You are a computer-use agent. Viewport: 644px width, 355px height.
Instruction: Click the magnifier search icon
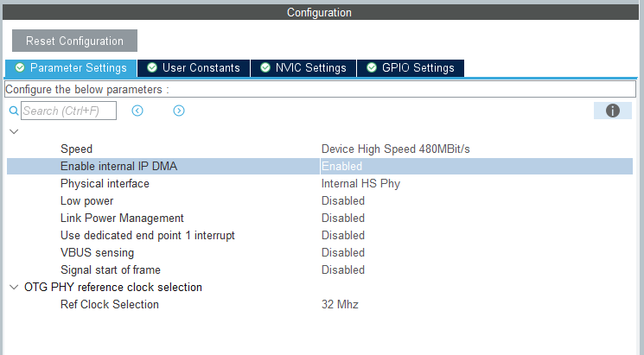click(13, 111)
